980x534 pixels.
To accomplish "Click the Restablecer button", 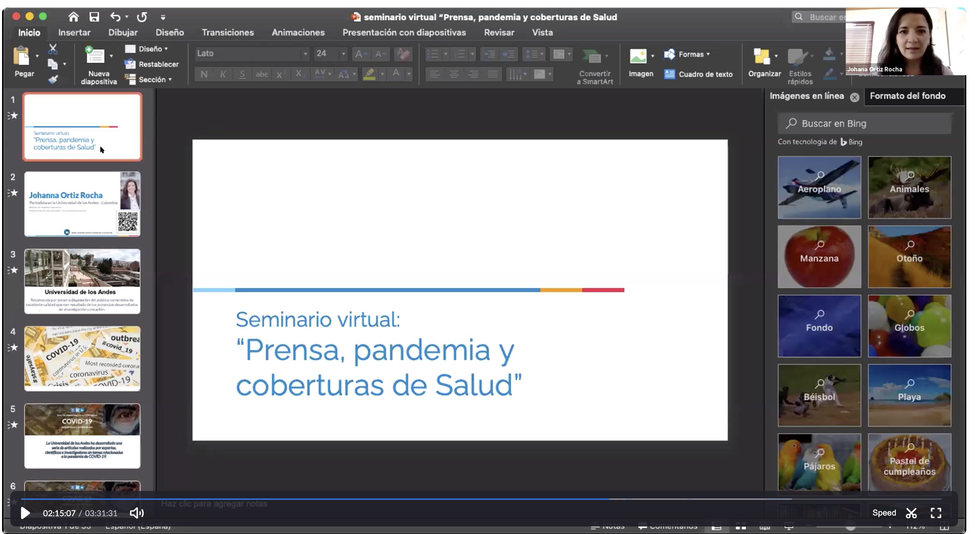I will 151,64.
